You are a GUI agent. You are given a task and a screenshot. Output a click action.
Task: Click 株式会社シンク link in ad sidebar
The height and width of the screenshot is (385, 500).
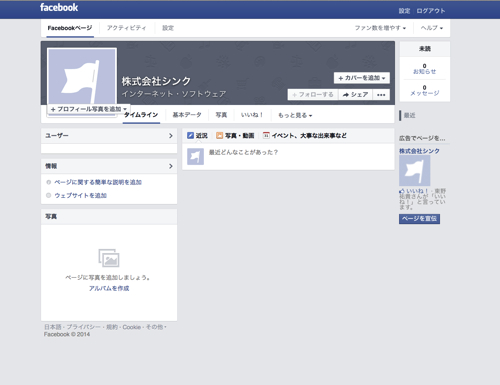pyautogui.click(x=419, y=151)
